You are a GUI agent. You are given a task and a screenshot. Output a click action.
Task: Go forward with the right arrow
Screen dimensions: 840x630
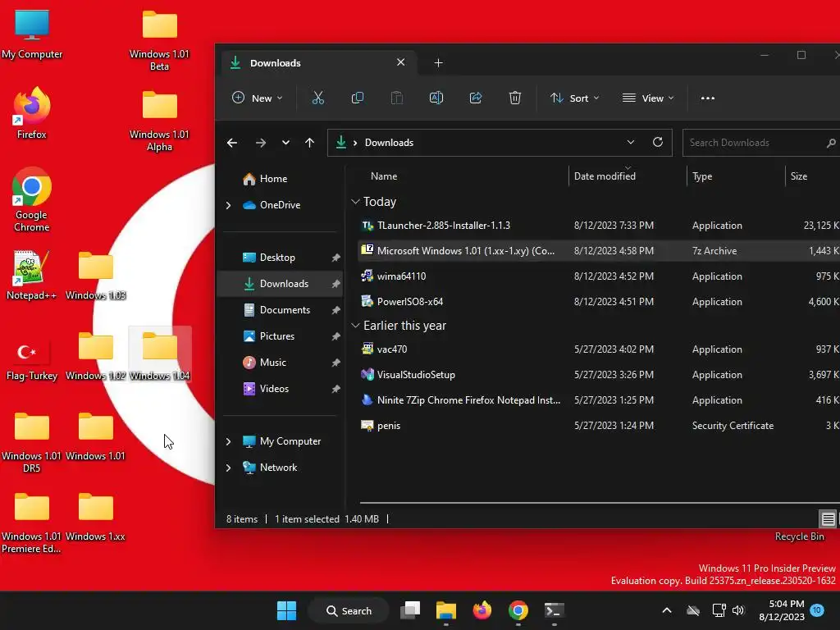click(x=261, y=143)
